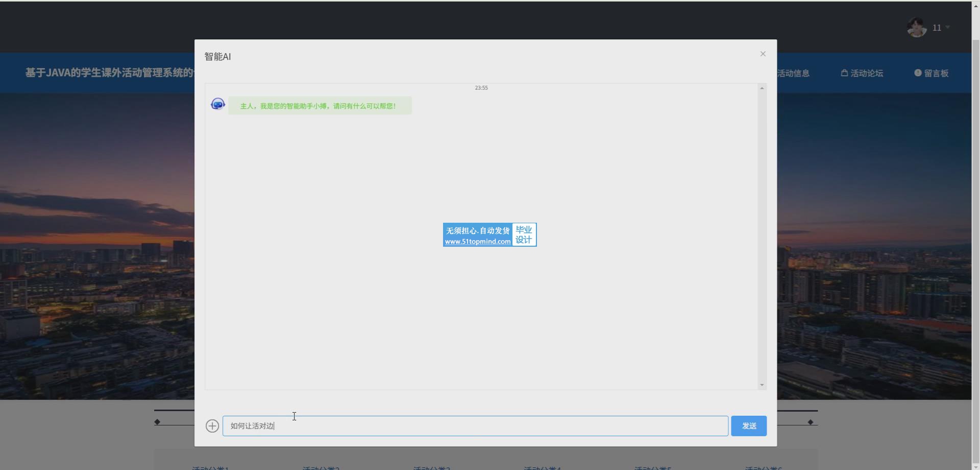This screenshot has height=470, width=980.
Task: Click the user profile avatar picture
Action: coord(917,28)
